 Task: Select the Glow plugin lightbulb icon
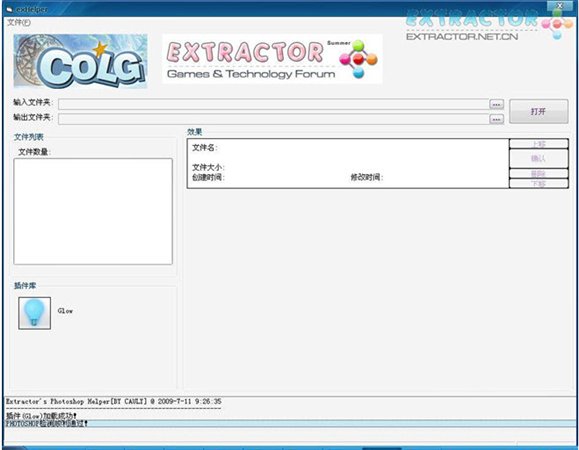click(x=34, y=313)
